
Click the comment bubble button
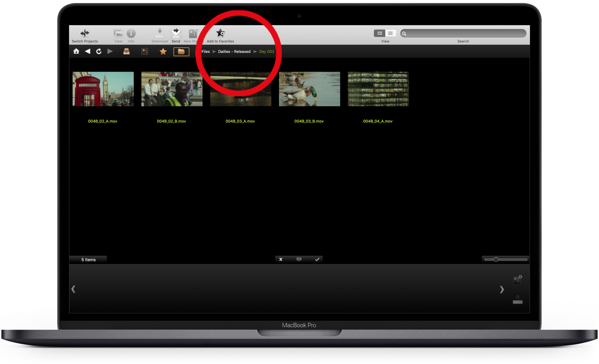coord(299,259)
